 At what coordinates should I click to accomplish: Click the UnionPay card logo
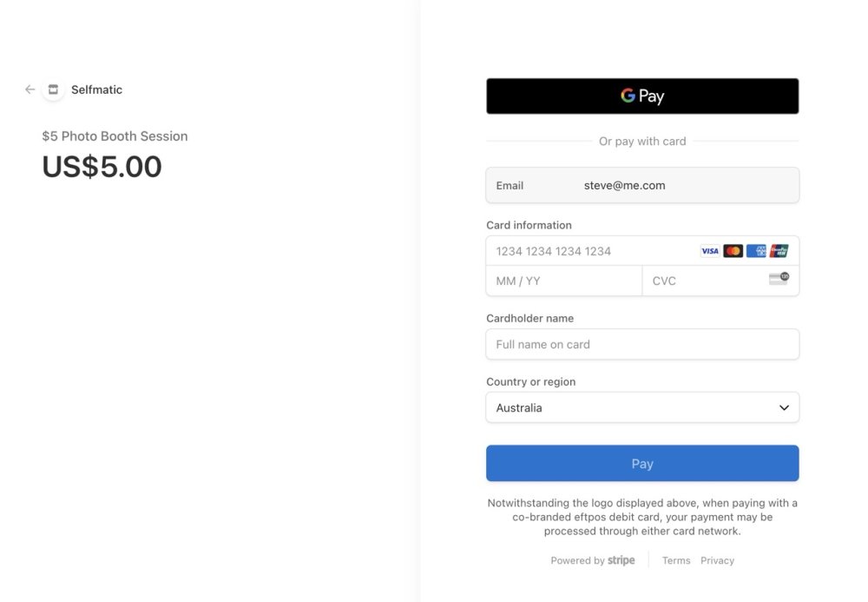[x=779, y=251]
